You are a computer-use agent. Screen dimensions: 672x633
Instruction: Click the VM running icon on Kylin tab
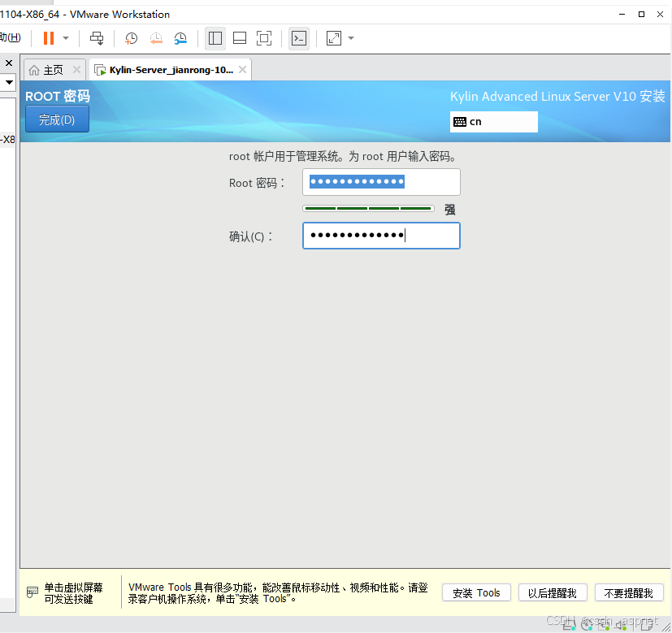point(100,70)
